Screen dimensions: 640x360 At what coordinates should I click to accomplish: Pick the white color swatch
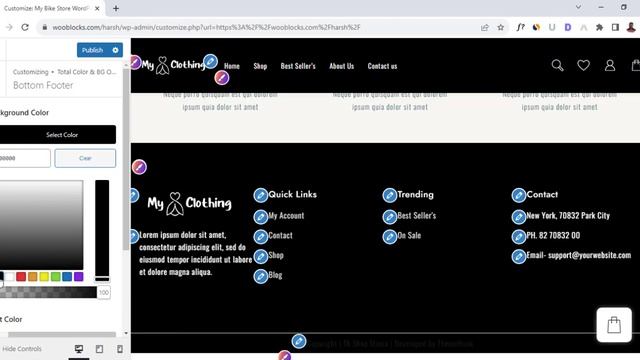[x=10, y=277]
